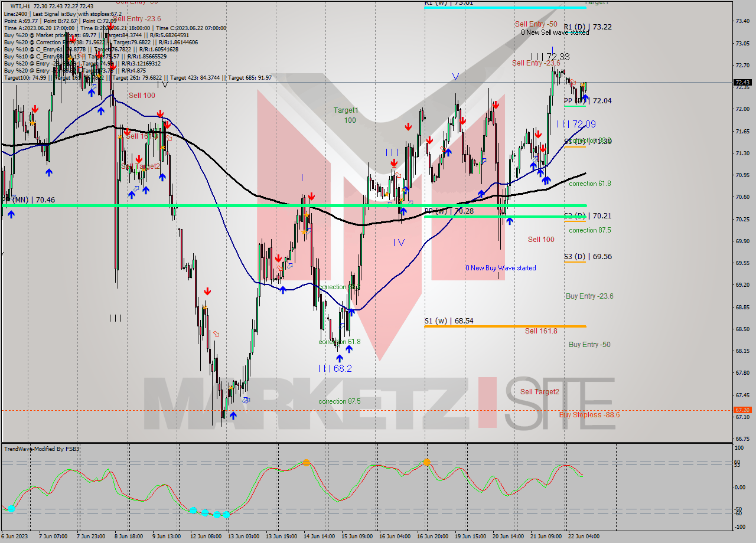The width and height of the screenshot is (756, 543).
Task: Click the 69.20 price axis label
Action: pyautogui.click(x=742, y=284)
